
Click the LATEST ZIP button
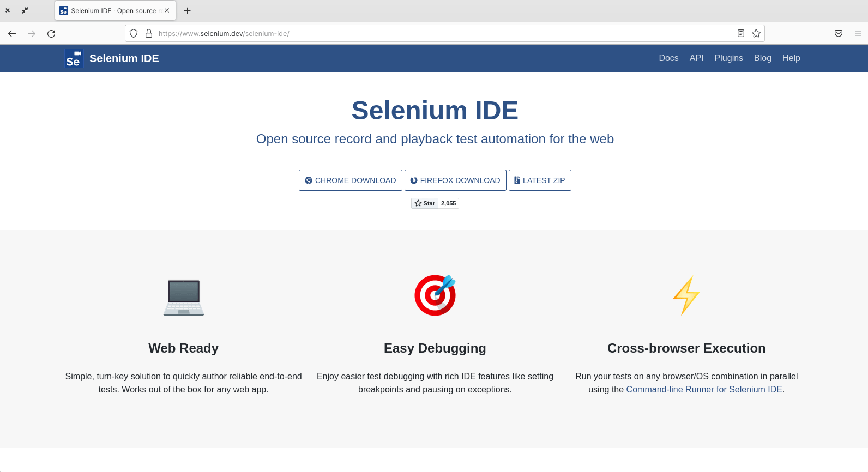[540, 180]
